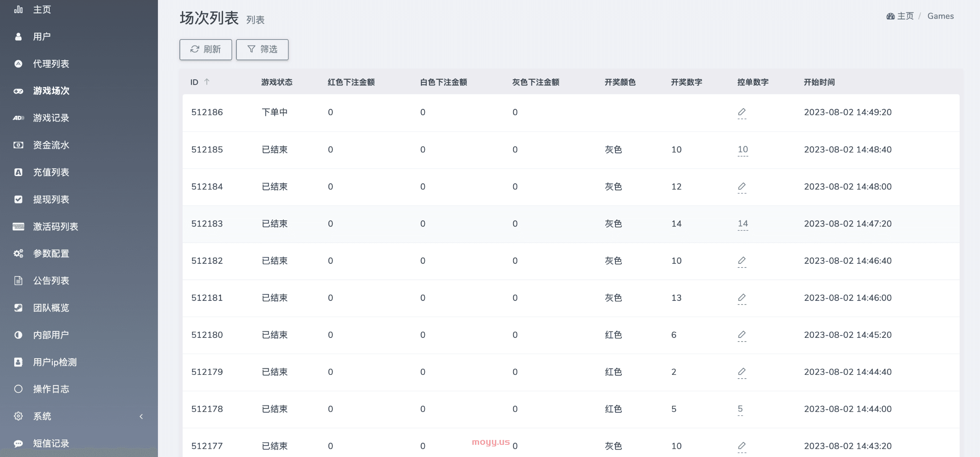This screenshot has height=457, width=980.
Task: Open 充值列表 in the sidebar
Action: (51, 172)
